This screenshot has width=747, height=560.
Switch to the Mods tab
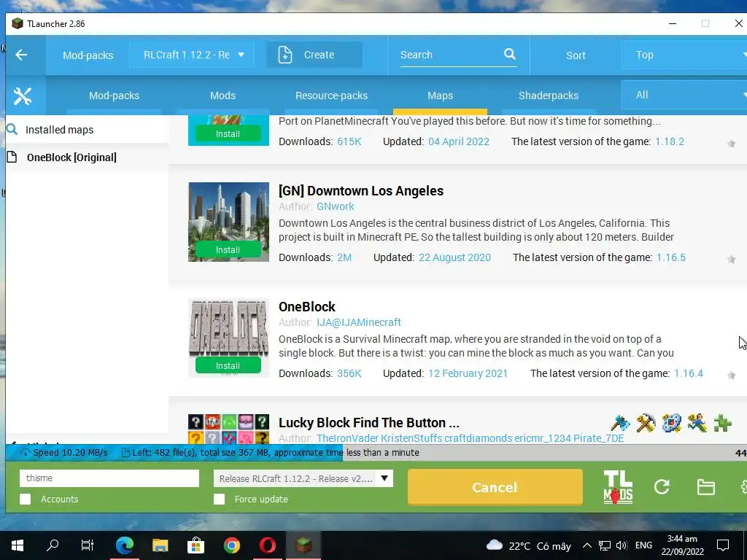(x=223, y=96)
